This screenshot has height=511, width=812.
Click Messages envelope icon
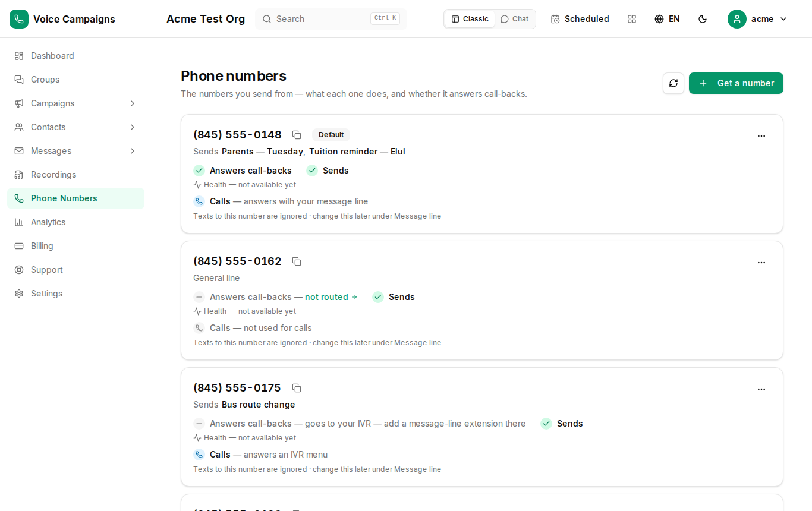point(19,151)
